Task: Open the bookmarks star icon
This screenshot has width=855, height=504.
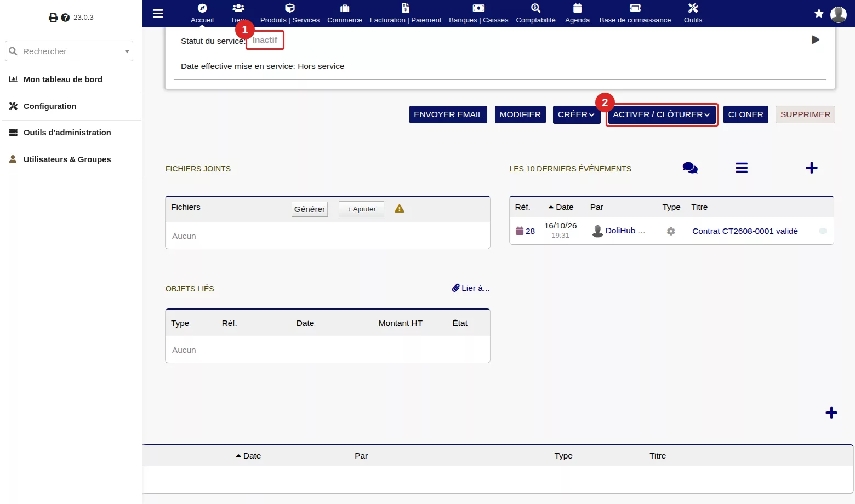Action: pos(819,14)
